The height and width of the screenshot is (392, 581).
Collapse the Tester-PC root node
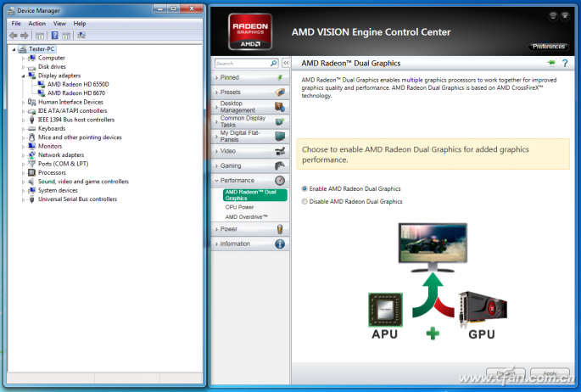point(14,49)
